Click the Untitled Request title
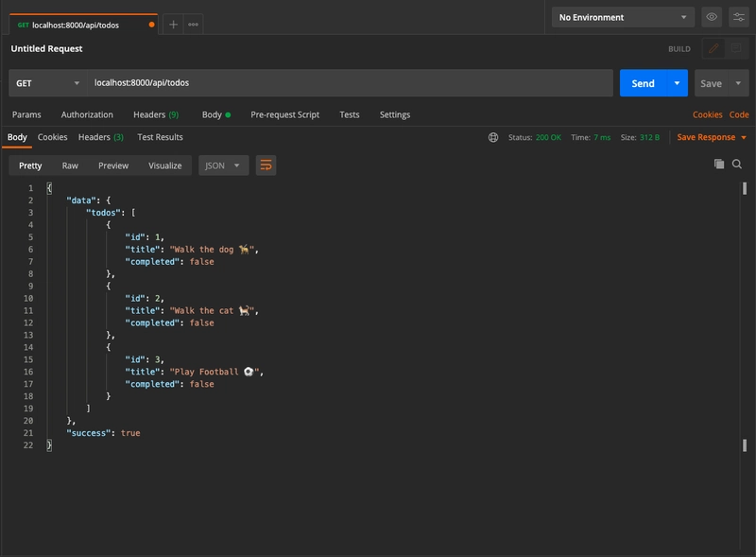756x557 pixels. pos(46,49)
